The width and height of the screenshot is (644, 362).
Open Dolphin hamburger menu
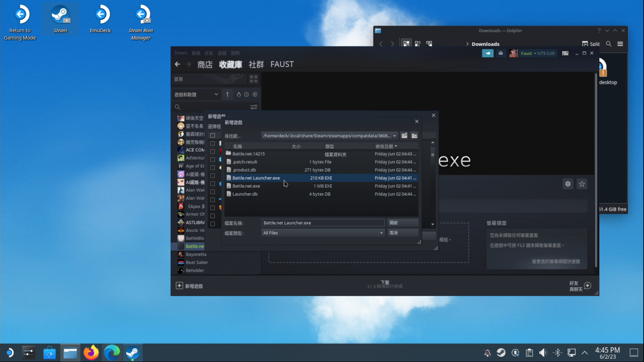pos(620,44)
